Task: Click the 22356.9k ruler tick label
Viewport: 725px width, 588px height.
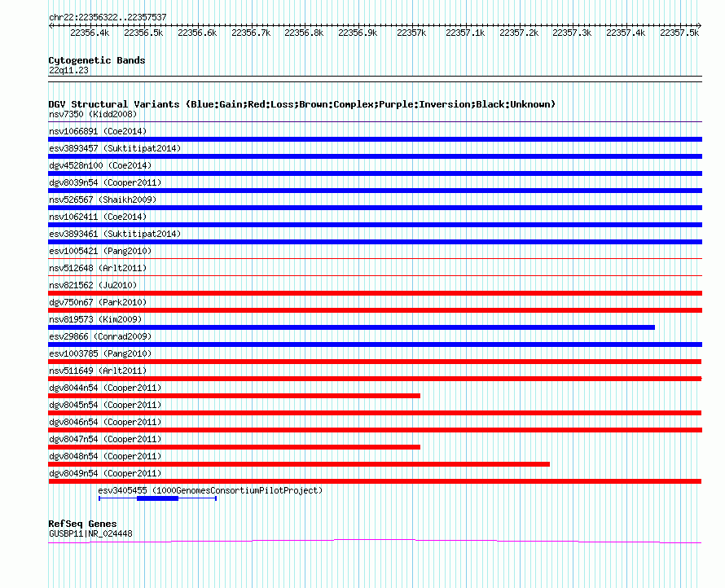Action: pyautogui.click(x=358, y=33)
